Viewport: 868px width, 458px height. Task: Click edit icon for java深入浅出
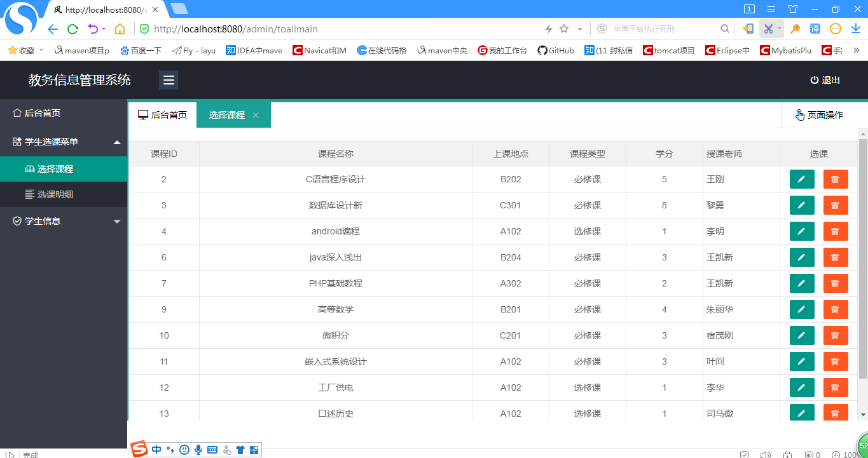pos(802,257)
